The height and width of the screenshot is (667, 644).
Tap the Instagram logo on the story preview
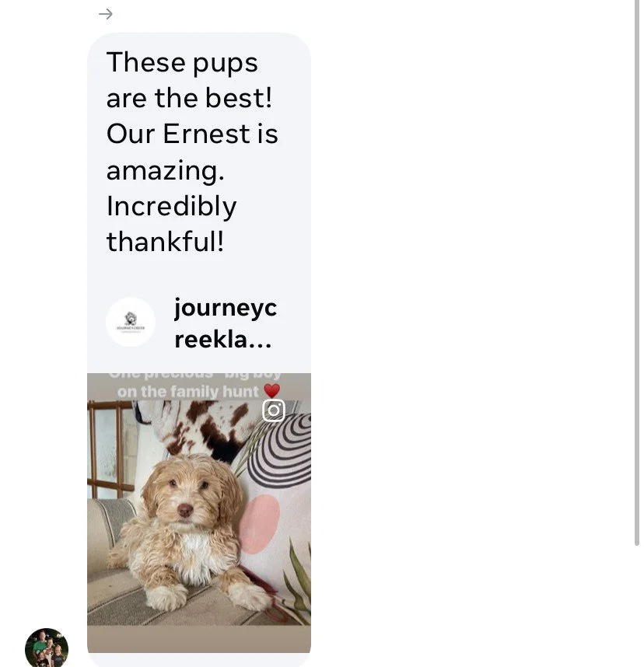tap(273, 410)
